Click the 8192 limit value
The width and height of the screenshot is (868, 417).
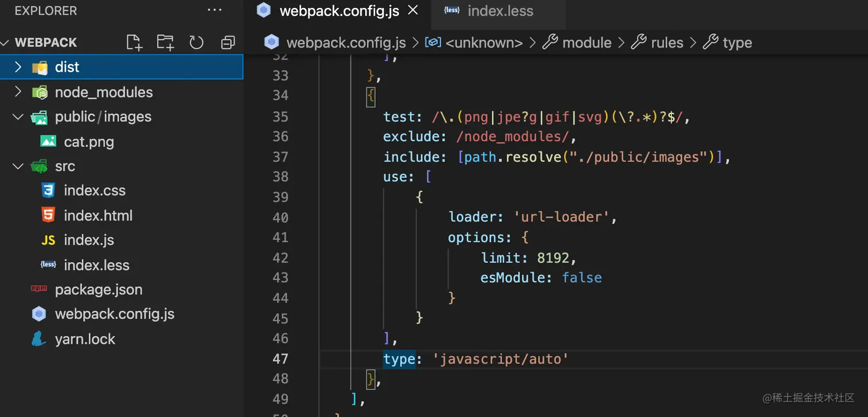[553, 258]
